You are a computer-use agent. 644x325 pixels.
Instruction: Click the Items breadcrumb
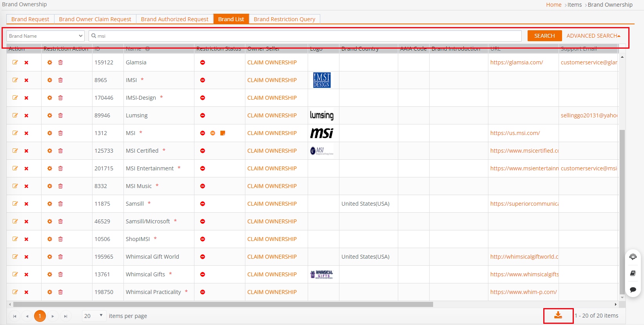pos(575,5)
